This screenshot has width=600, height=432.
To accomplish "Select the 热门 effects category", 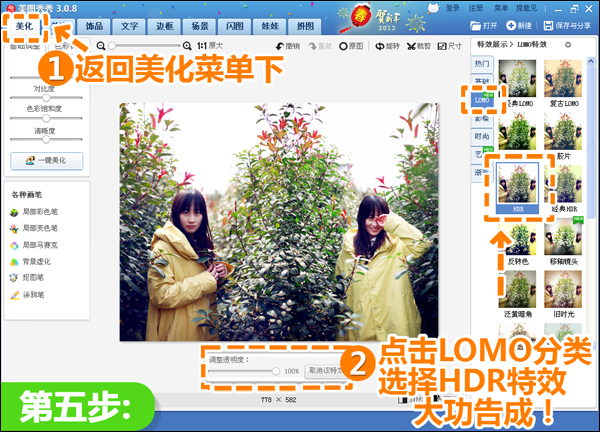I will [482, 64].
